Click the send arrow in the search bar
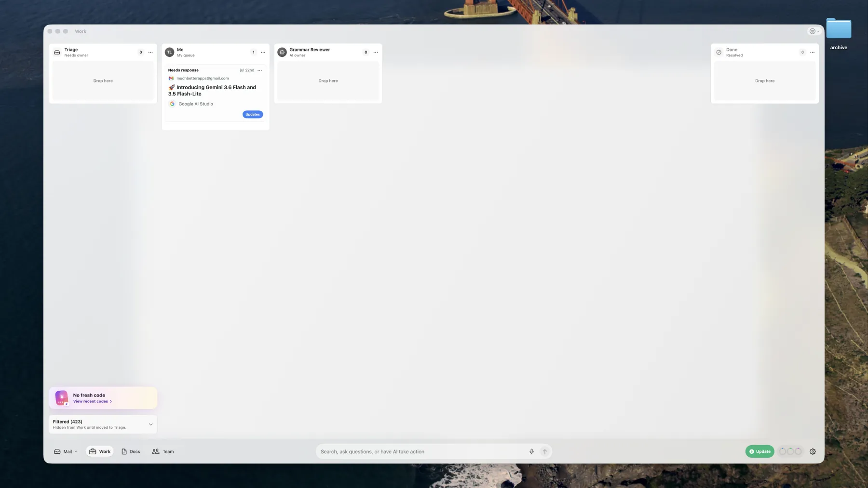The image size is (868, 488). tap(545, 451)
